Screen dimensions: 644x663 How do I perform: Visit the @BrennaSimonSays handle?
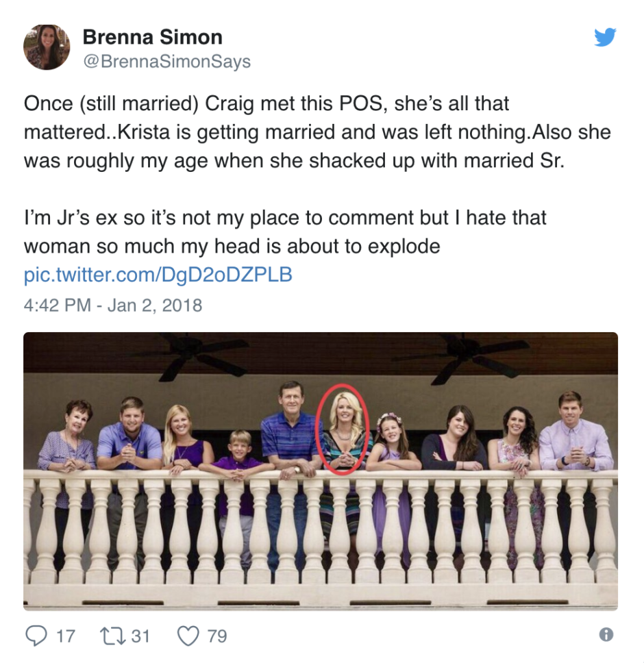pyautogui.click(x=166, y=62)
